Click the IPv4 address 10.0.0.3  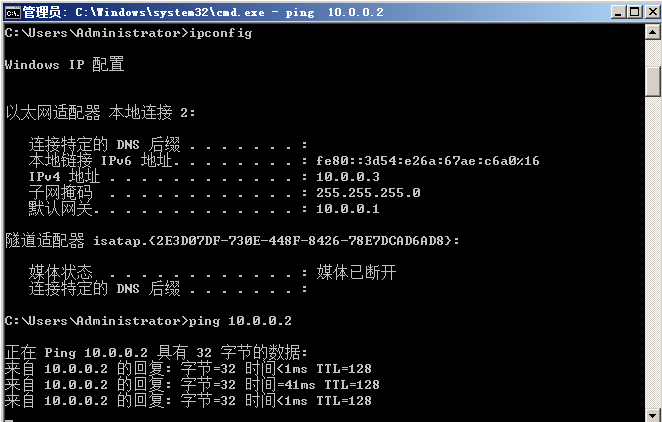(x=348, y=176)
